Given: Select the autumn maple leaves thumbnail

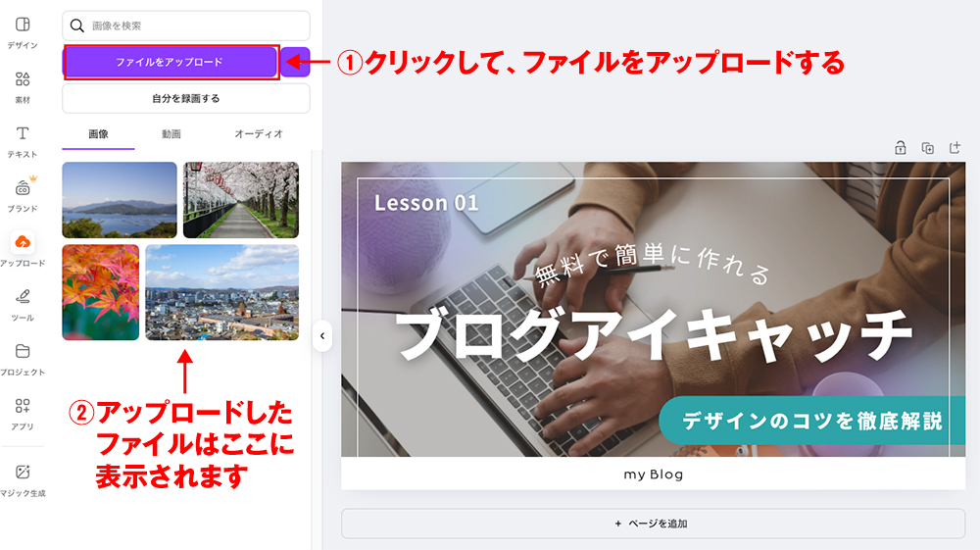Looking at the screenshot, I should [x=101, y=292].
